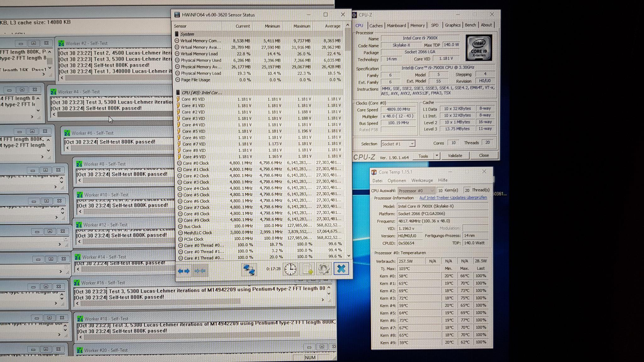Reset HWiNFO elapsed time clock icon

(x=290, y=269)
